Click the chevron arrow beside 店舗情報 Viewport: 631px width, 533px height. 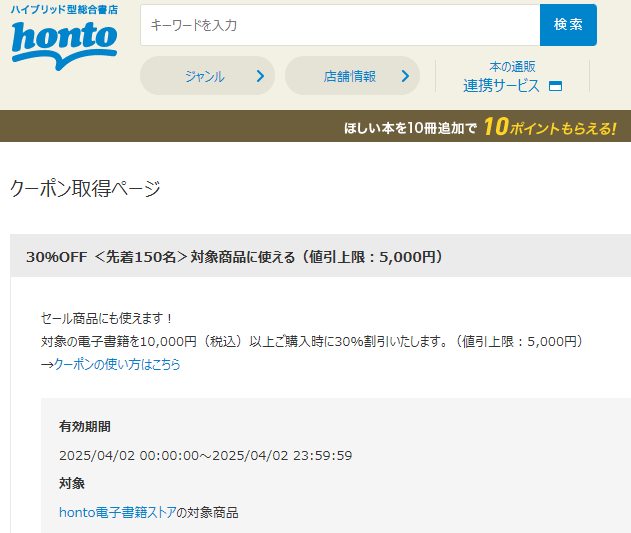[405, 76]
